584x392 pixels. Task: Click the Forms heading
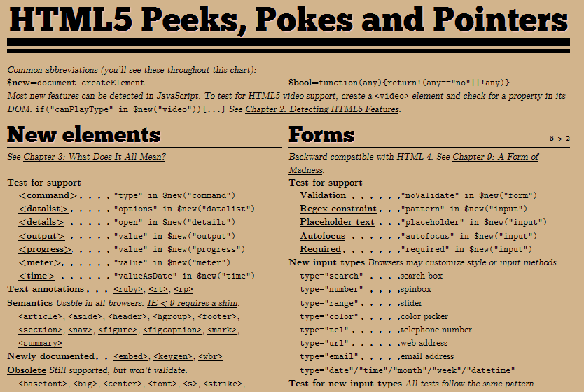pyautogui.click(x=321, y=135)
